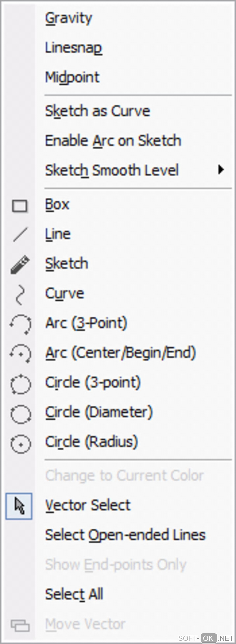Open the Sketch Smooth Level submenu
This screenshot has width=236, height=644.
[x=112, y=170]
